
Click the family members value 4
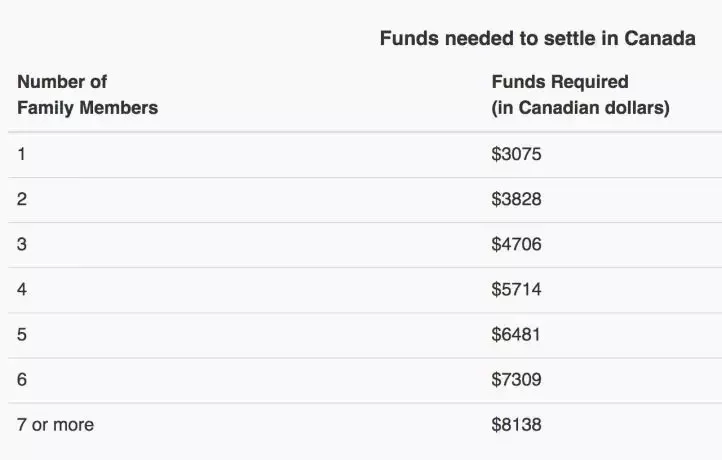pyautogui.click(x=22, y=289)
